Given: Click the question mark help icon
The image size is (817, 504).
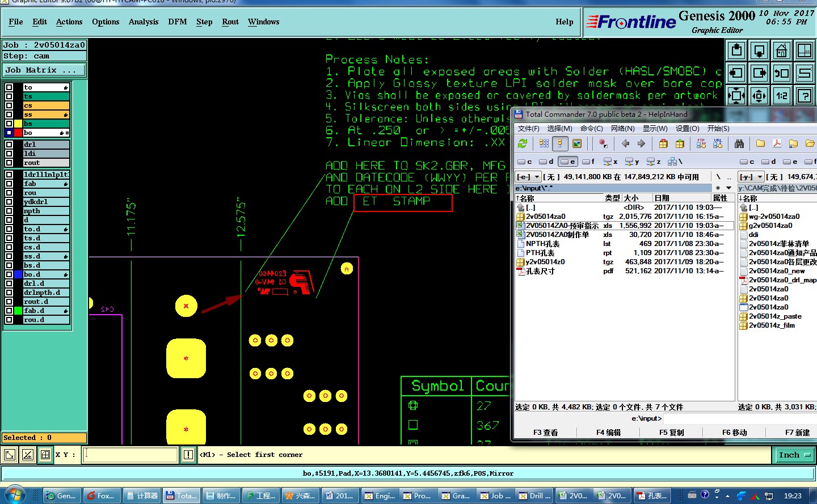Looking at the screenshot, I should pos(805,95).
